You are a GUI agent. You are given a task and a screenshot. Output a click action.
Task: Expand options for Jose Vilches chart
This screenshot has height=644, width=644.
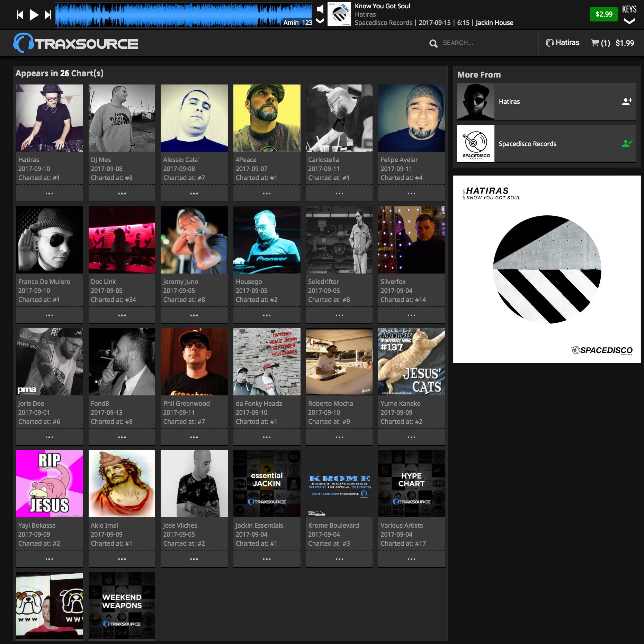194,559
